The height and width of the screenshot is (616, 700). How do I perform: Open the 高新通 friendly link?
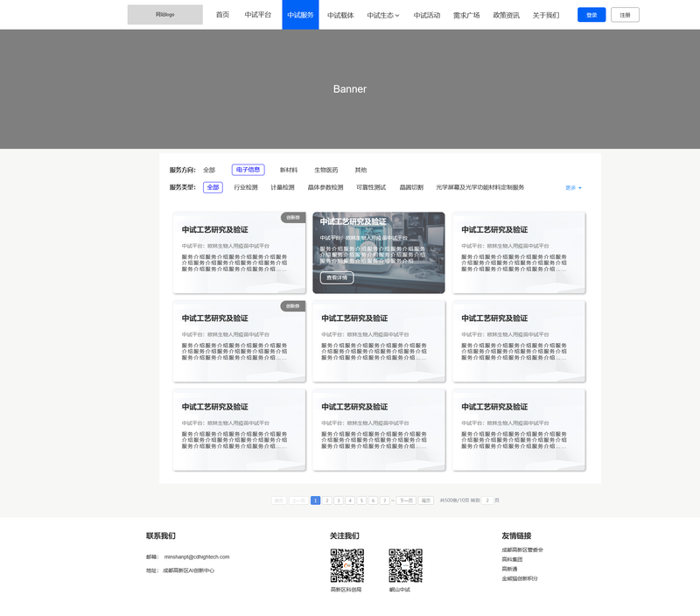click(x=509, y=569)
